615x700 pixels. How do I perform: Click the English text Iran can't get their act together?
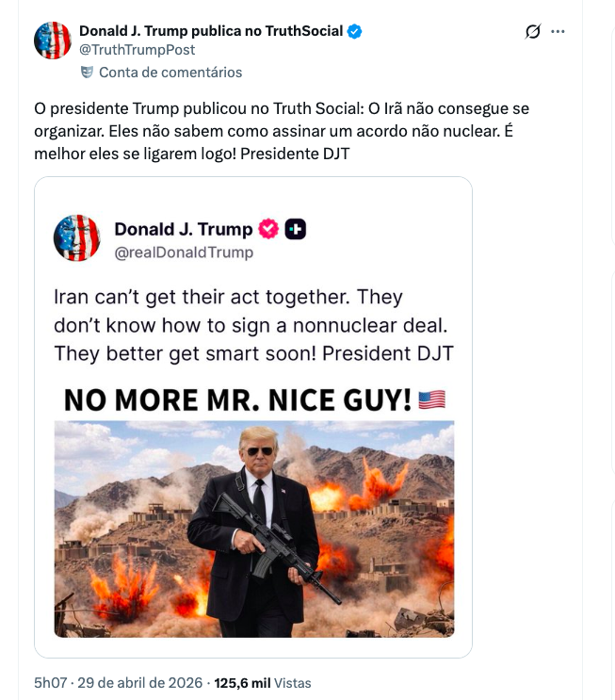228,297
